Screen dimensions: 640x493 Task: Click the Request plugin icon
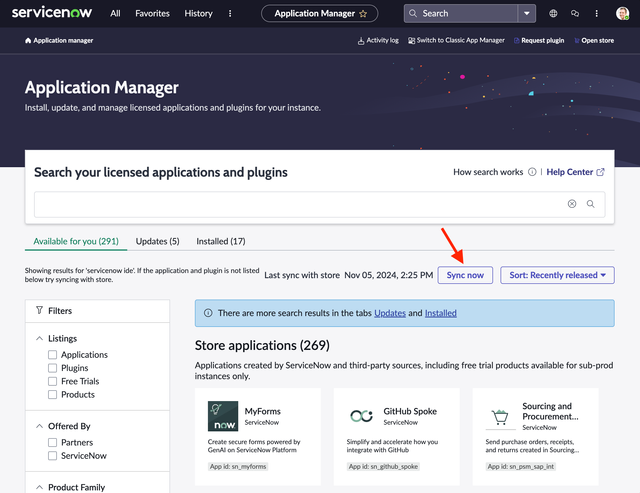(x=516, y=40)
